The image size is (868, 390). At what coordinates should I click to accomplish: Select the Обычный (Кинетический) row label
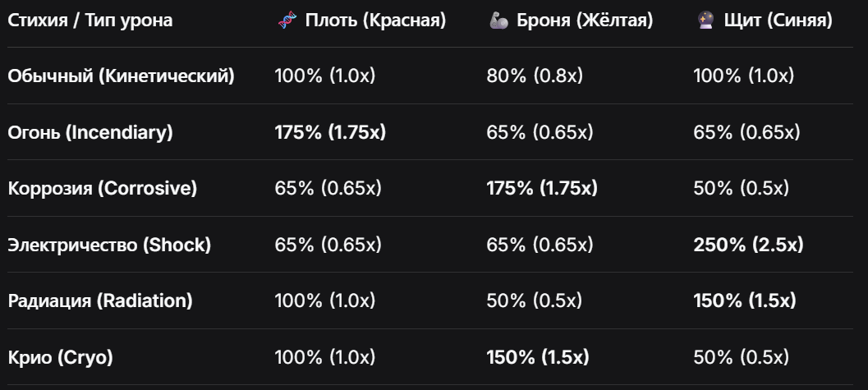tap(122, 76)
